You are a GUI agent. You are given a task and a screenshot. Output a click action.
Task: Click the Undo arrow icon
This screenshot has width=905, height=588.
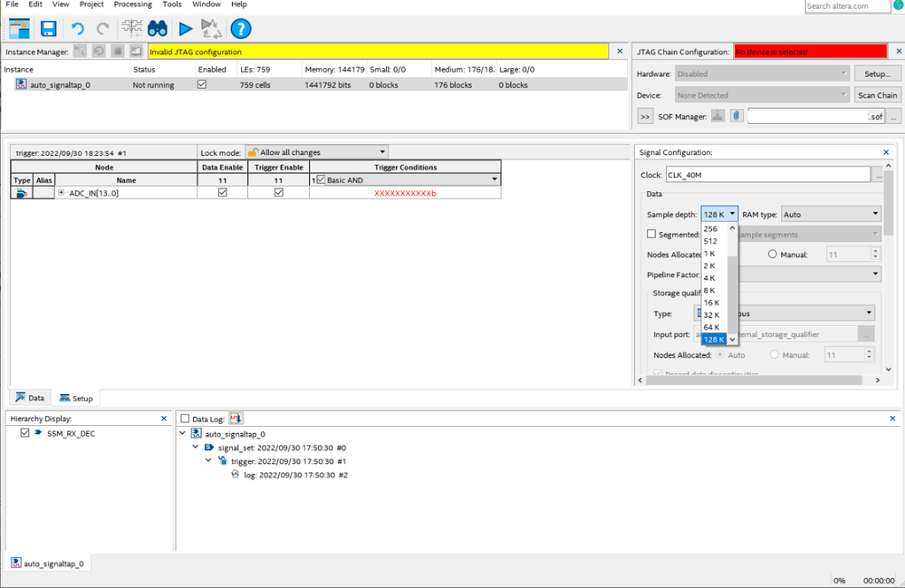pos(78,29)
